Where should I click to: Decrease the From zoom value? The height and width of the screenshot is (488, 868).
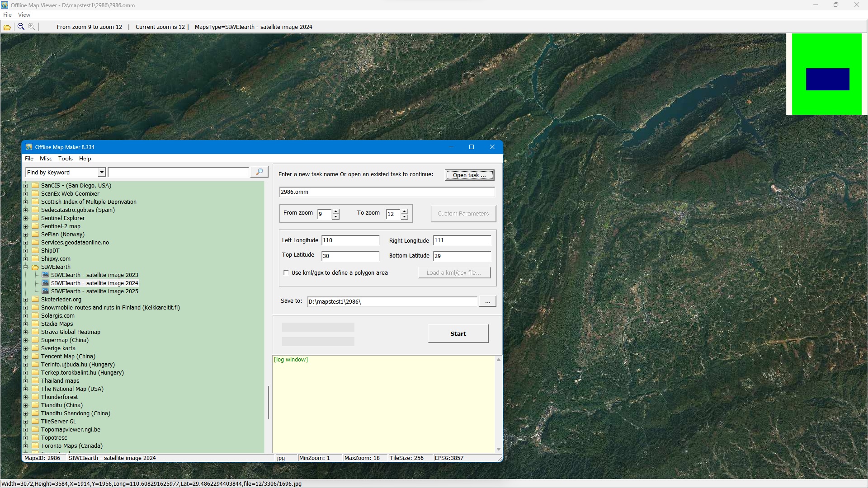pos(336,217)
